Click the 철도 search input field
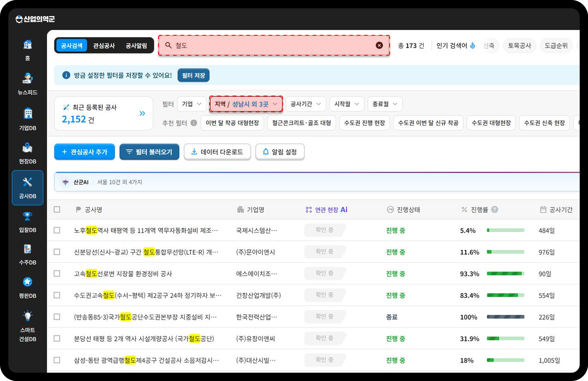Image resolution: width=588 pixels, height=381 pixels. 274,45
